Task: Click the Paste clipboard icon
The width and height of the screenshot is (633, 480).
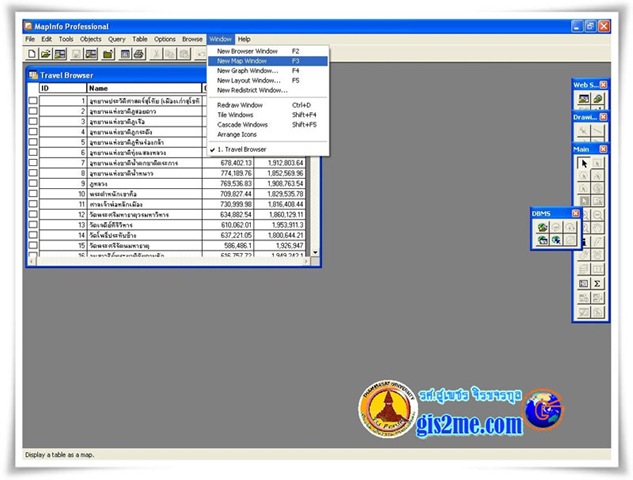Action: (184, 54)
